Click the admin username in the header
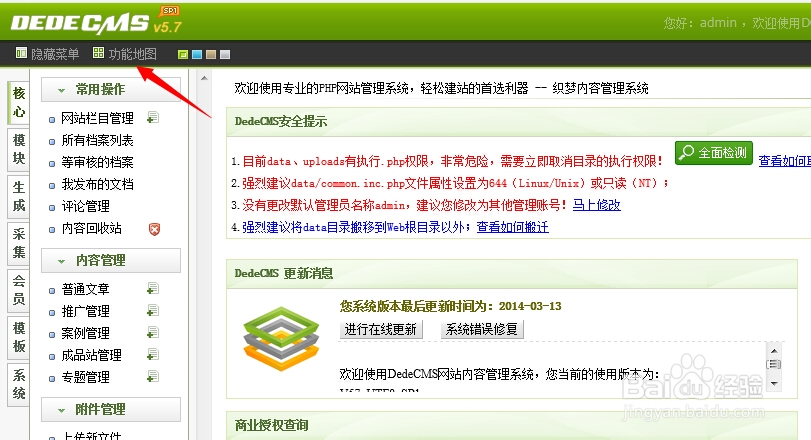Viewport: 811px width, 440px height. pos(718,23)
